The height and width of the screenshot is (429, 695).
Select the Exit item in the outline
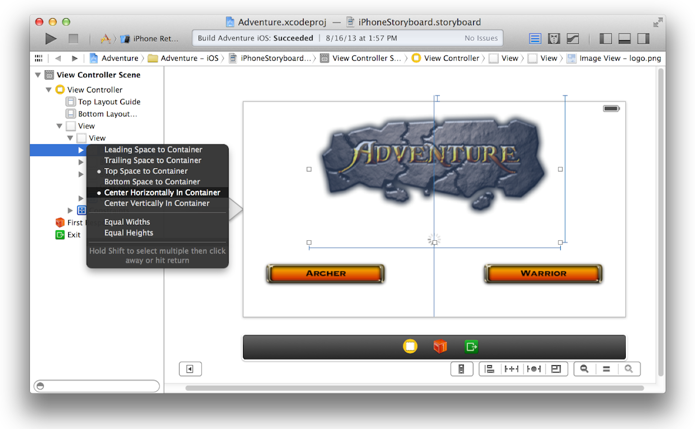[68, 234]
